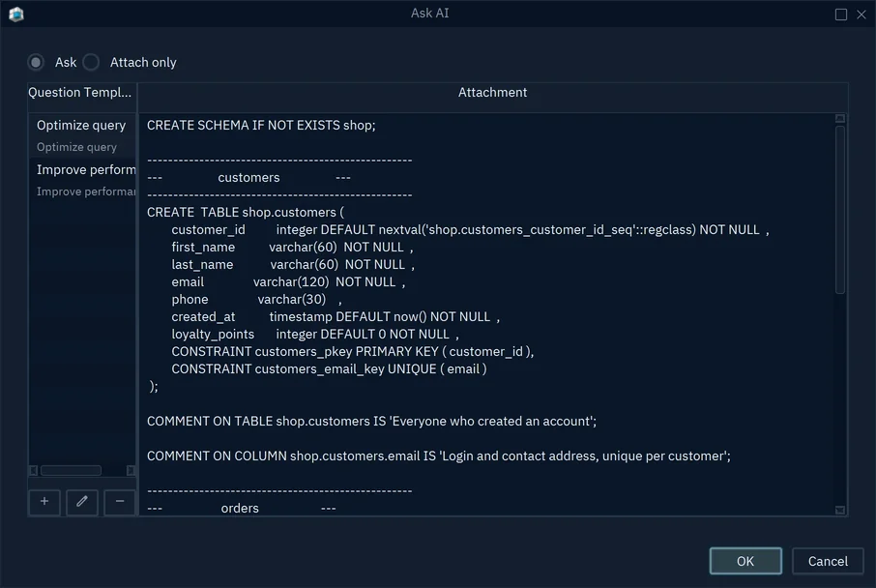
Task: Select the Ask radio button
Action: point(36,62)
